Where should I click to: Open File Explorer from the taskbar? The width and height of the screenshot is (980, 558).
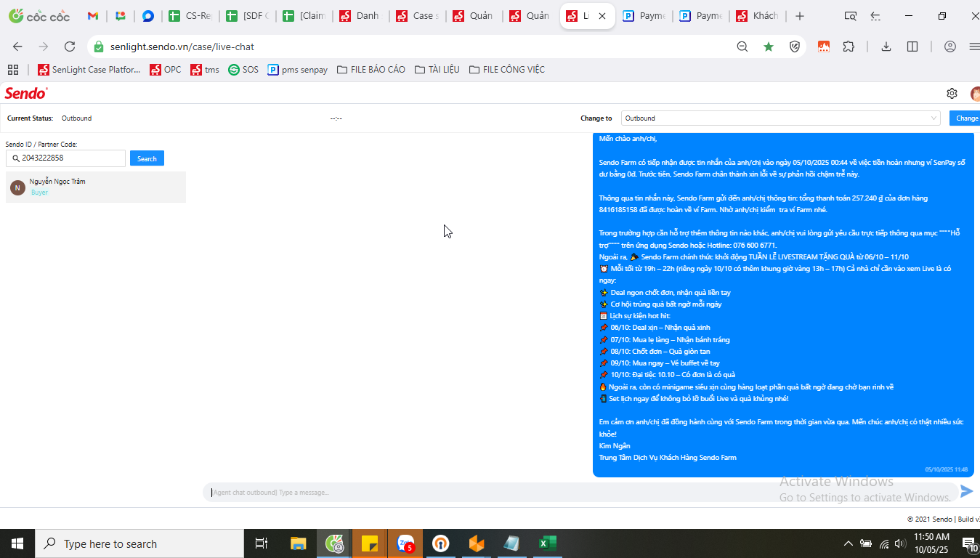[x=299, y=543]
